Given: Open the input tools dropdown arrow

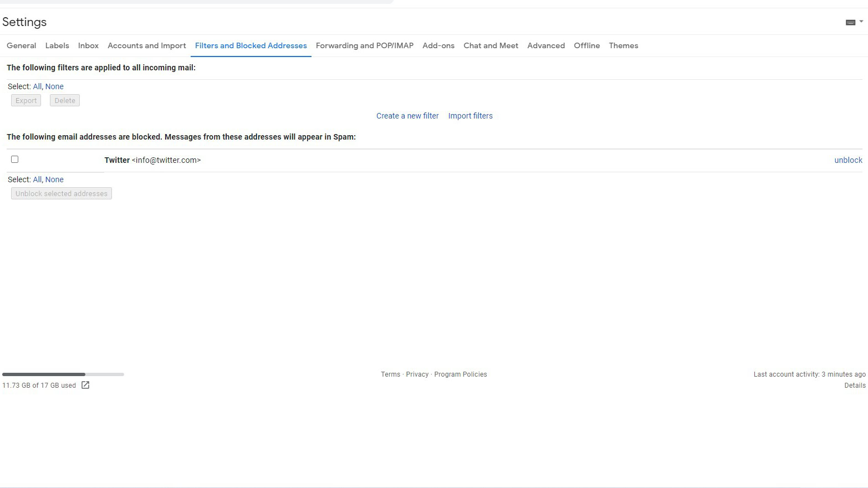Looking at the screenshot, I should pyautogui.click(x=861, y=22).
